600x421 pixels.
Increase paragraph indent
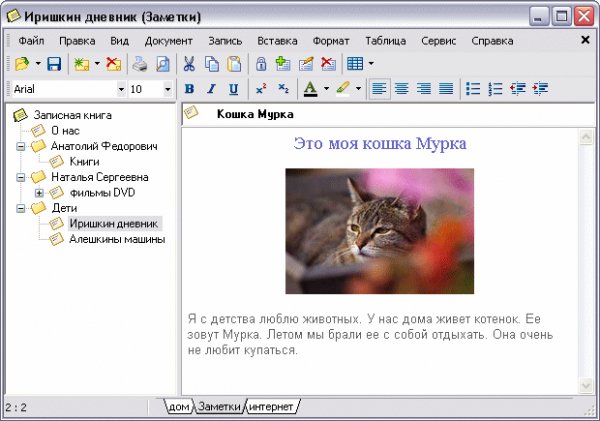coord(541,89)
